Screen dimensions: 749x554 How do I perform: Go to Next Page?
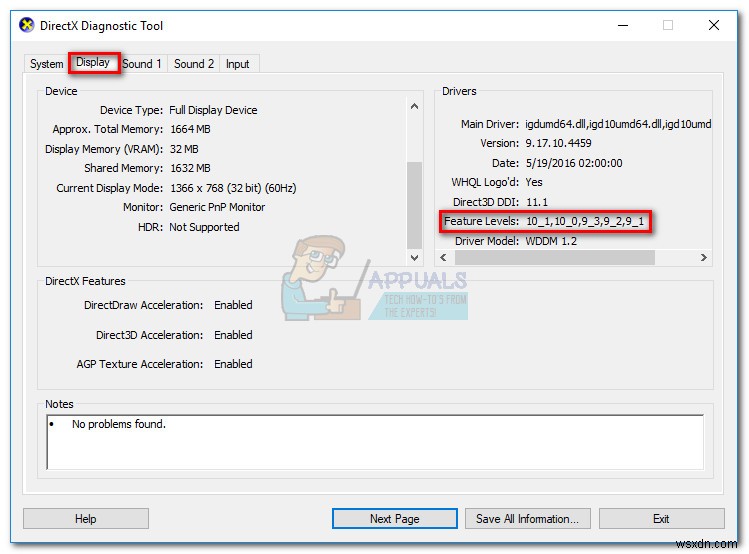point(395,519)
